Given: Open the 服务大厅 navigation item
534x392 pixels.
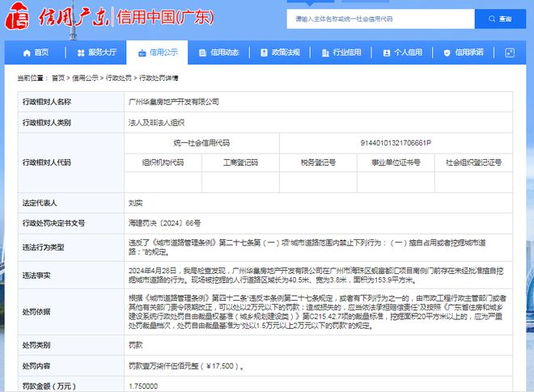Looking at the screenshot, I should 97,53.
